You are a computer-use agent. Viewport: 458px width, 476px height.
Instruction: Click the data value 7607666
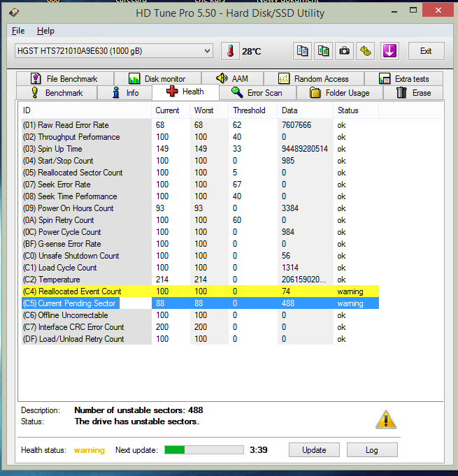pos(296,125)
